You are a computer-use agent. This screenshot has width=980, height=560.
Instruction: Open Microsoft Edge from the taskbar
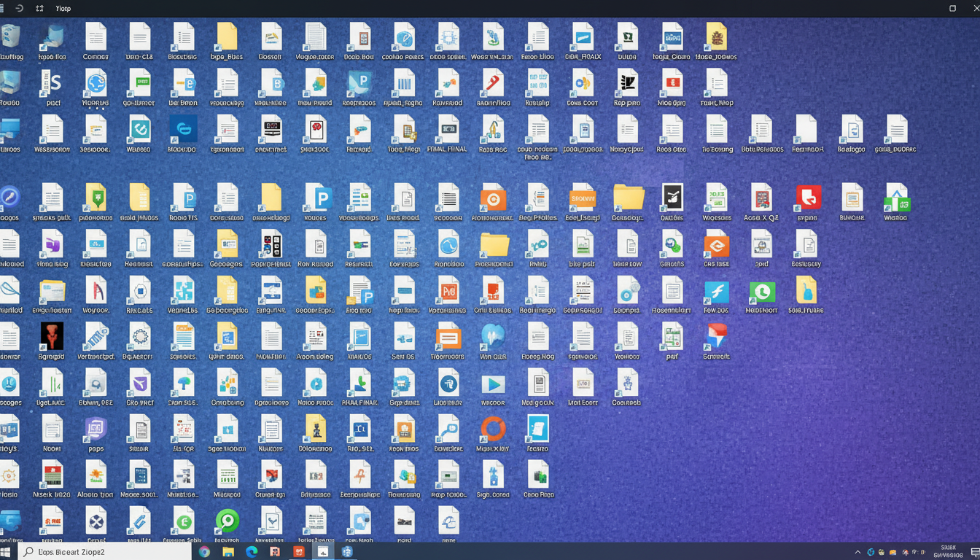(252, 551)
